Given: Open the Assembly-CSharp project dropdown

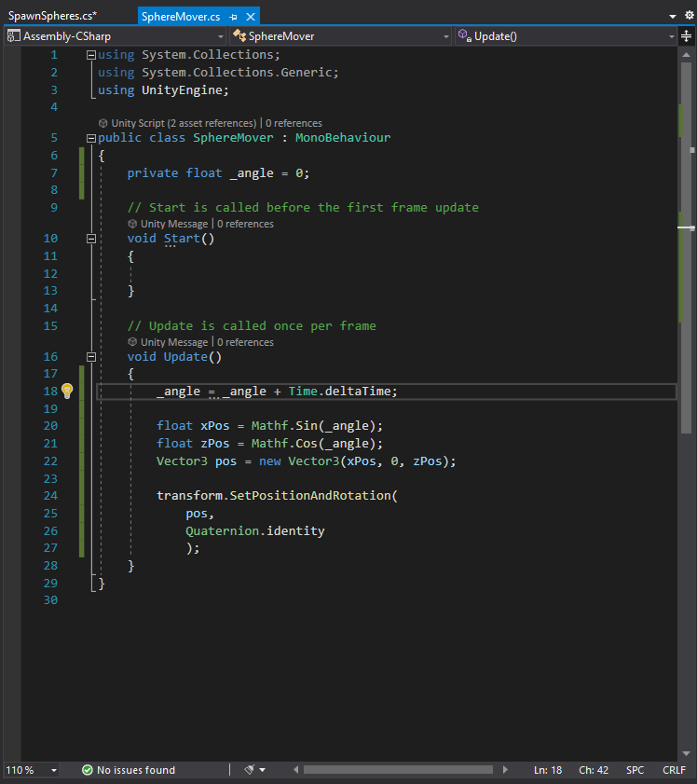Looking at the screenshot, I should point(116,36).
